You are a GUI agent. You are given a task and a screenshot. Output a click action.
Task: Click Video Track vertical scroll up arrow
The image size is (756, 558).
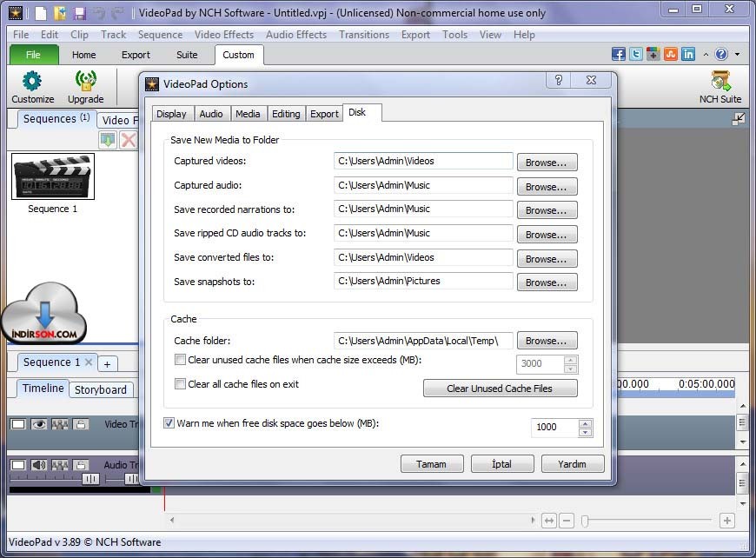[743, 406]
